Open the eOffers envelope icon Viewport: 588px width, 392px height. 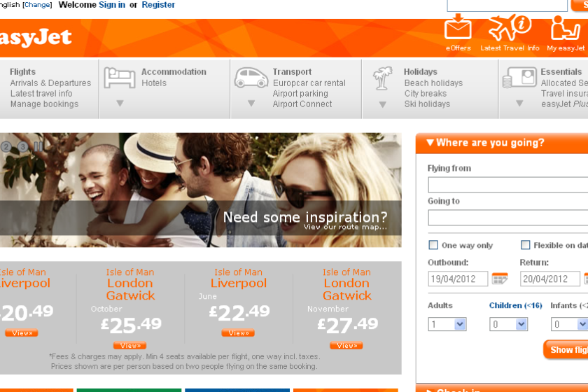458,27
